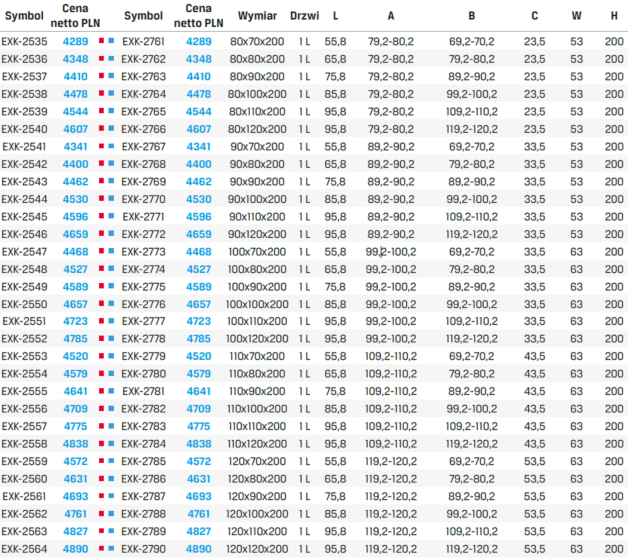Pick the red swatch in the EXK-2547 row
The width and height of the screenshot is (628, 560).
[101, 251]
